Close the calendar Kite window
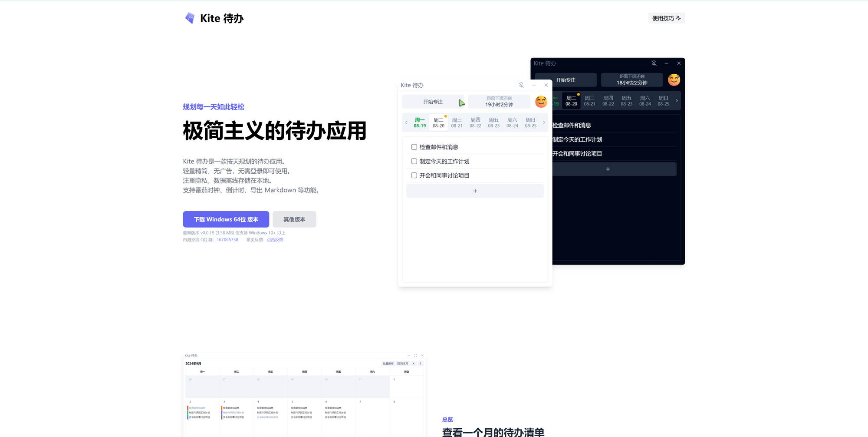This screenshot has height=437, width=868. click(422, 355)
